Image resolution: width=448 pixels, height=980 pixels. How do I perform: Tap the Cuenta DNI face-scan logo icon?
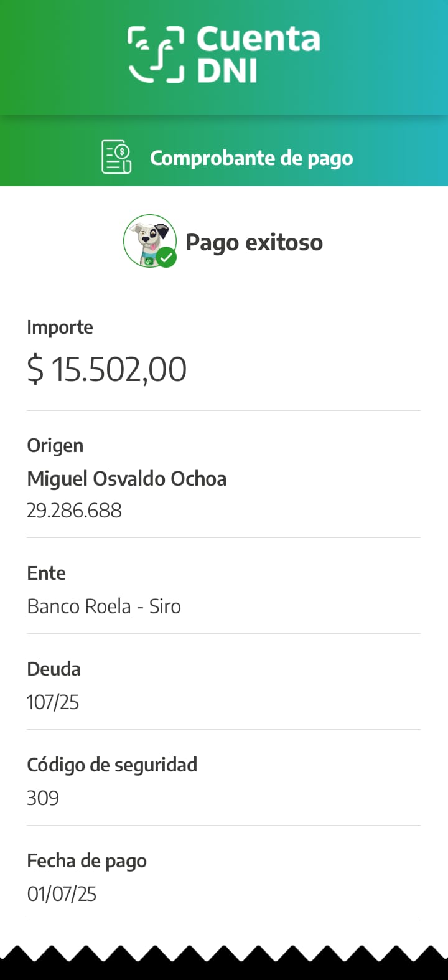point(156,55)
